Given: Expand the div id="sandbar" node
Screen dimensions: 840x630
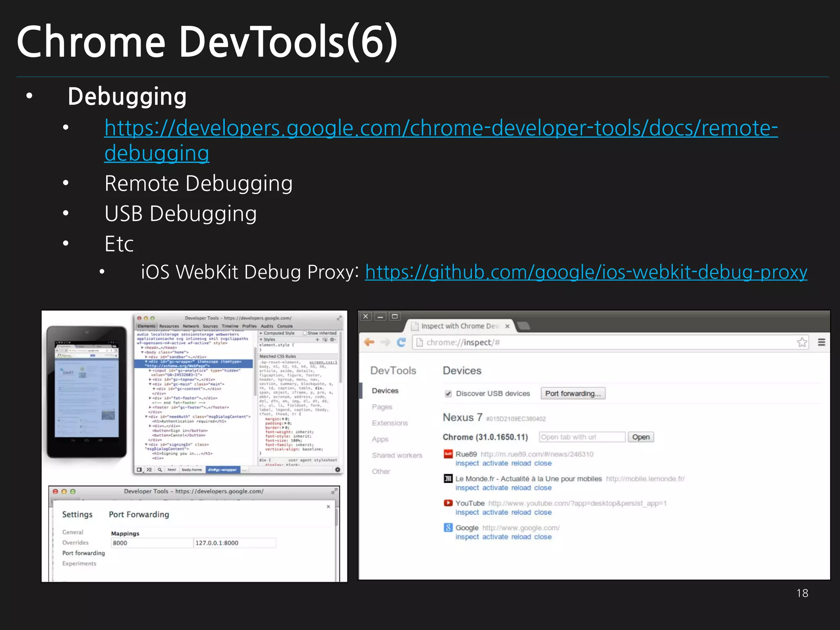Looking at the screenshot, I should [x=146, y=357].
